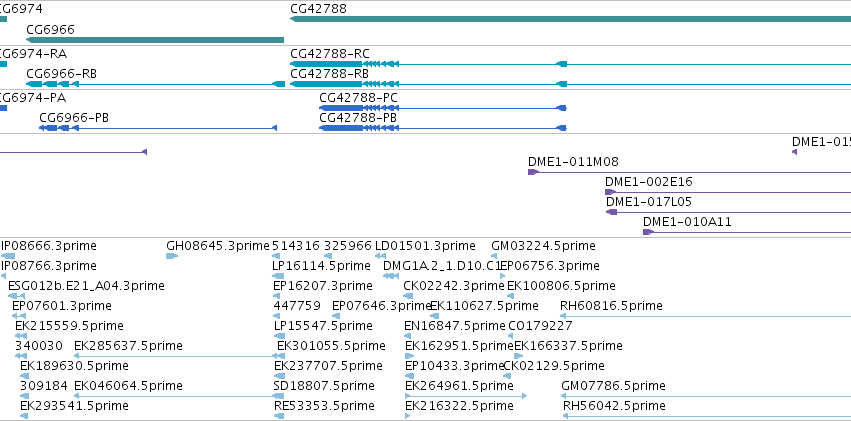
Task: Open the RH56042.5prime EST label
Action: click(x=614, y=405)
